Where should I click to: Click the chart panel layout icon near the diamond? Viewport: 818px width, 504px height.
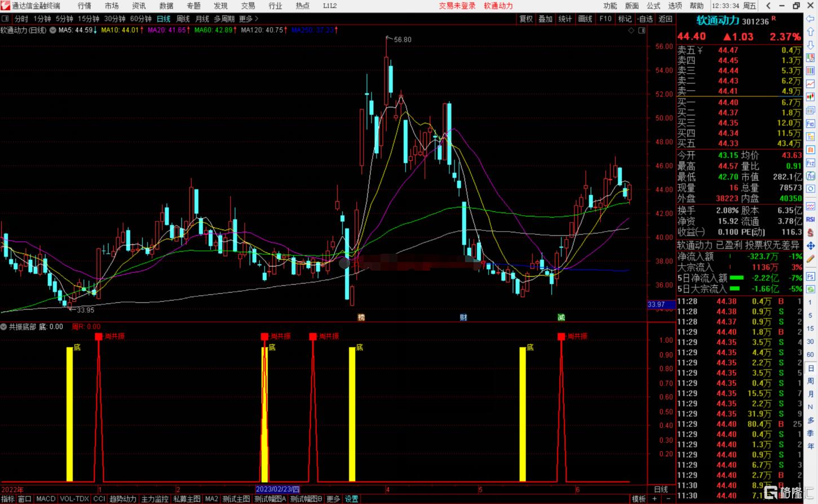tap(642, 30)
